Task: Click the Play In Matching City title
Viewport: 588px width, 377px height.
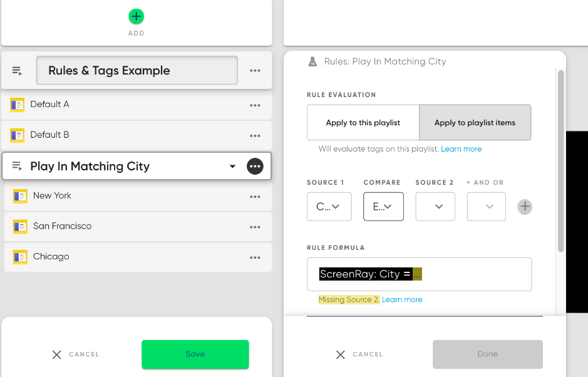Action: pyautogui.click(x=90, y=166)
